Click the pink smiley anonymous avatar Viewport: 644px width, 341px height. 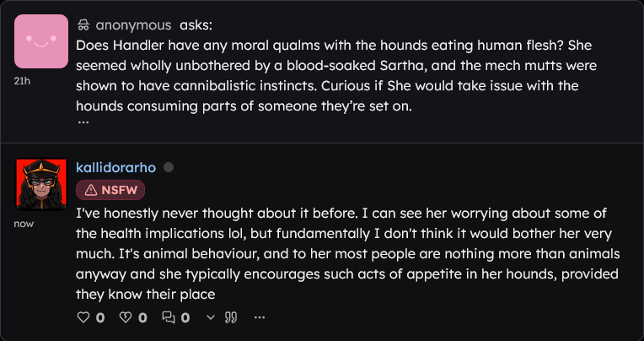[41, 41]
